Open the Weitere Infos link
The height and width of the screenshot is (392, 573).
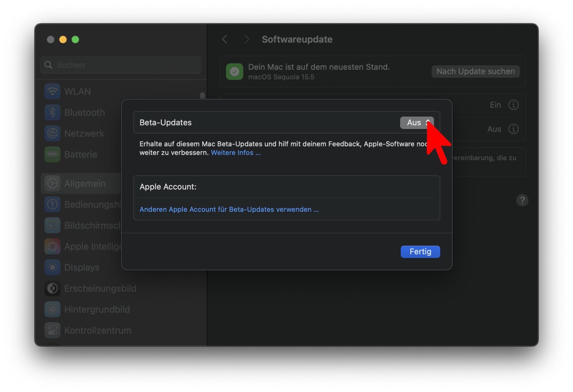click(235, 153)
